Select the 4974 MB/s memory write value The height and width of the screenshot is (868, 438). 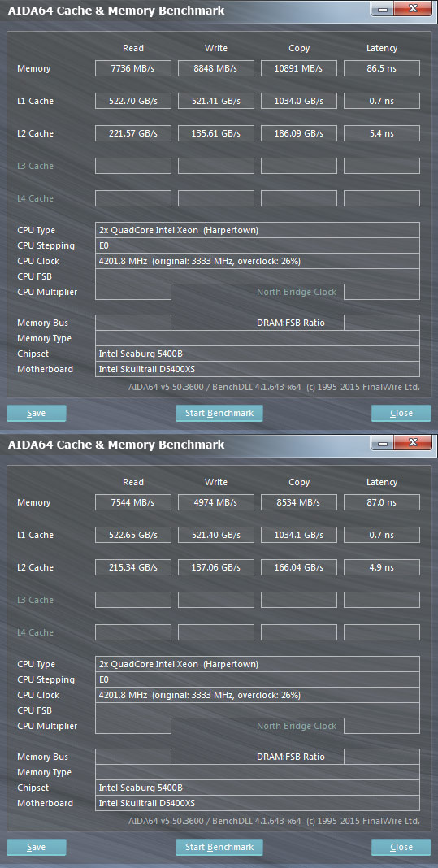(x=216, y=502)
